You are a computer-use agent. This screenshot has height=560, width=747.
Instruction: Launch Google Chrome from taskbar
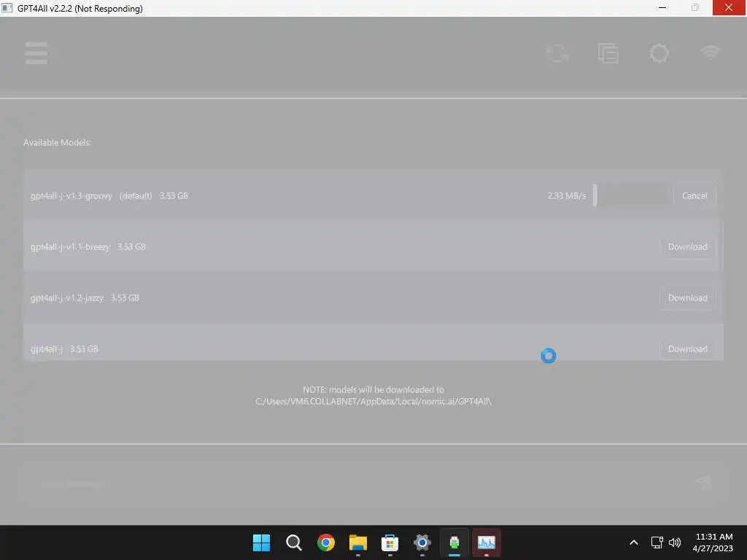click(326, 542)
